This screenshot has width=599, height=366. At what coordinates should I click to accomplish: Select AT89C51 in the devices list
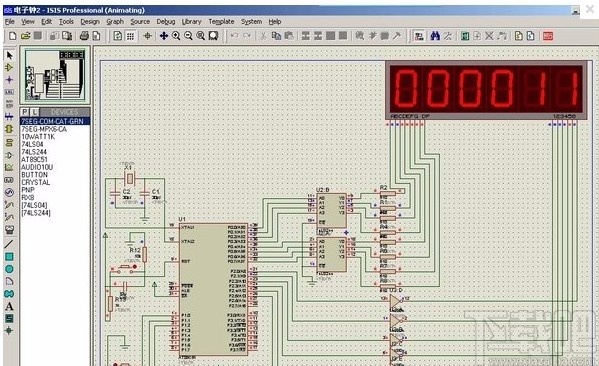pyautogui.click(x=34, y=159)
